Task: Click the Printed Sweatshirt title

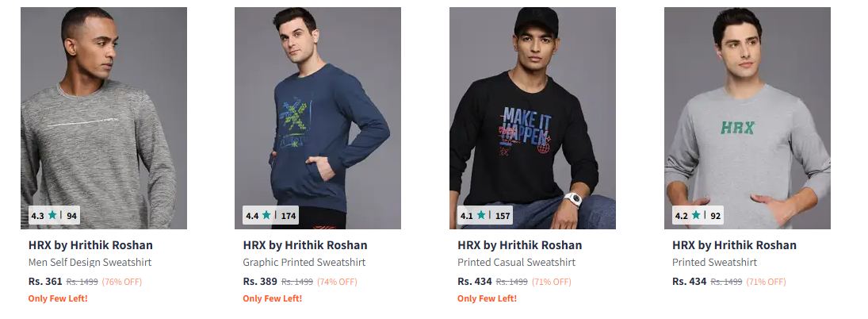Action: click(x=714, y=263)
